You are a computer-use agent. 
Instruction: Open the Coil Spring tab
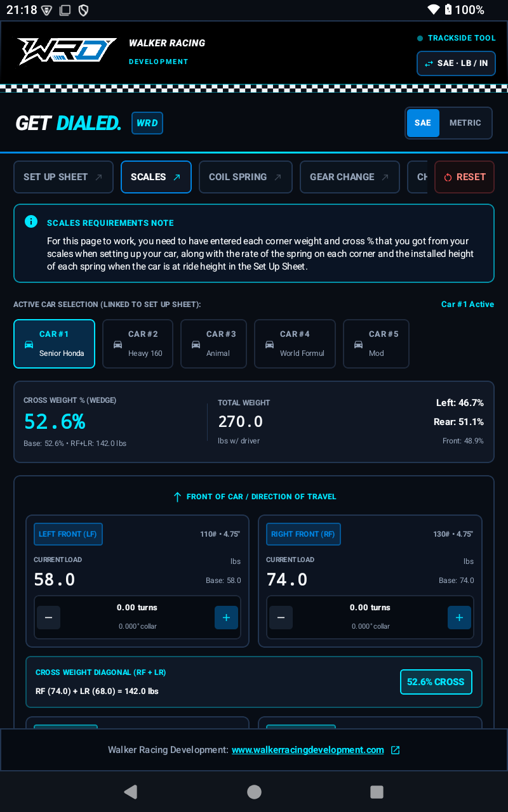coord(246,177)
